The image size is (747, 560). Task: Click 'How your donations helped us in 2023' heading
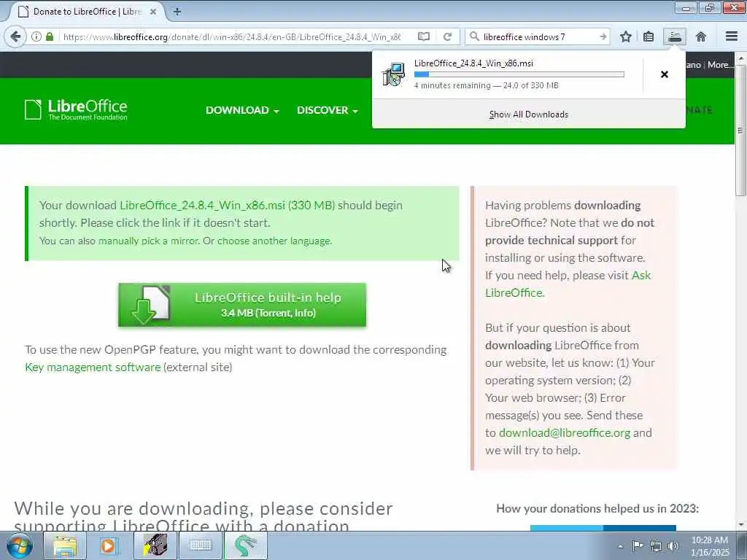pyautogui.click(x=597, y=508)
